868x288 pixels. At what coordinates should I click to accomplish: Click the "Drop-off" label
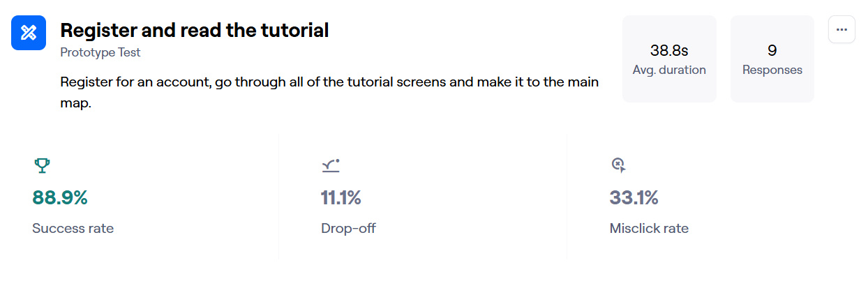(x=348, y=228)
